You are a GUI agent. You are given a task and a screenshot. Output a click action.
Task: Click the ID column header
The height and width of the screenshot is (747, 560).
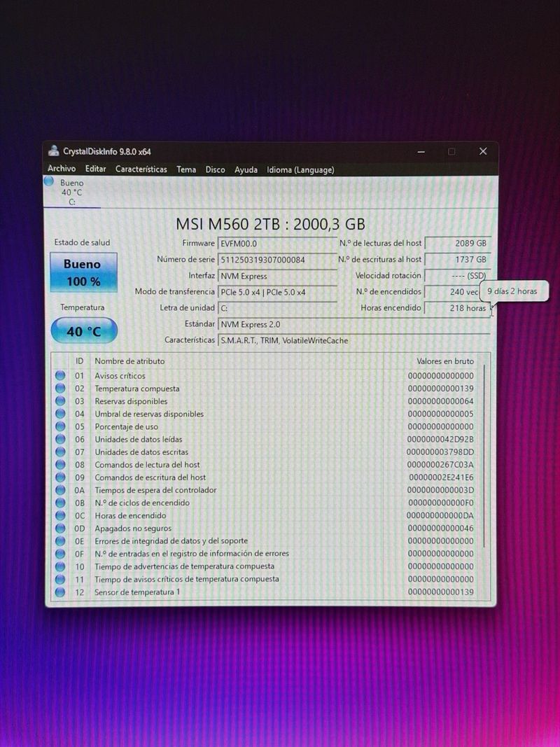[79, 361]
